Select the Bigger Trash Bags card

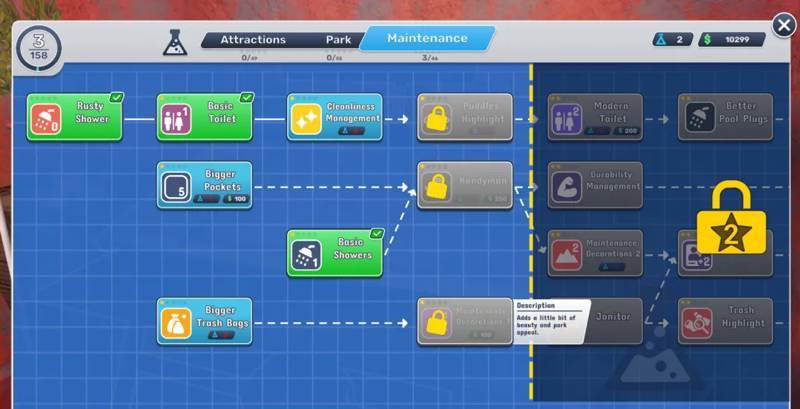tap(205, 321)
